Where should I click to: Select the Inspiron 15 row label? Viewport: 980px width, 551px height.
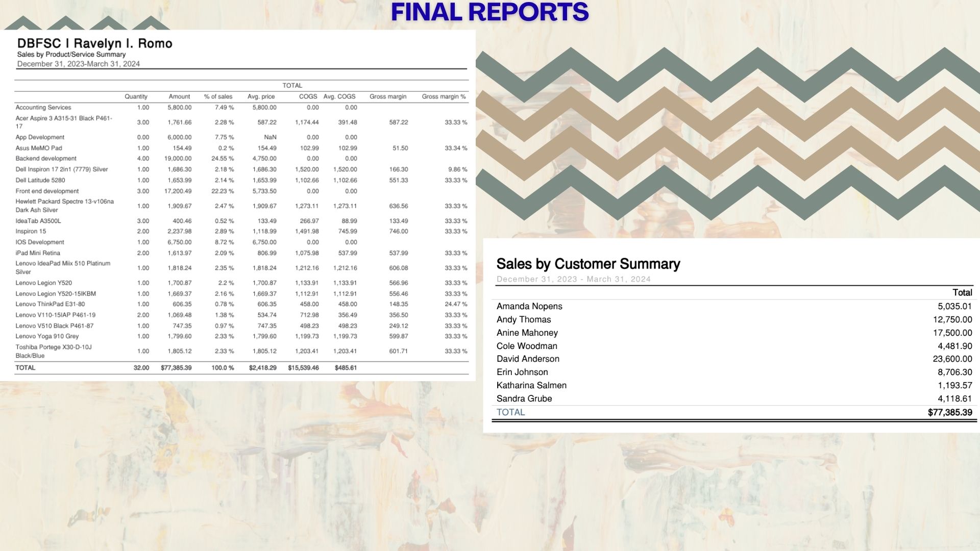click(x=31, y=232)
